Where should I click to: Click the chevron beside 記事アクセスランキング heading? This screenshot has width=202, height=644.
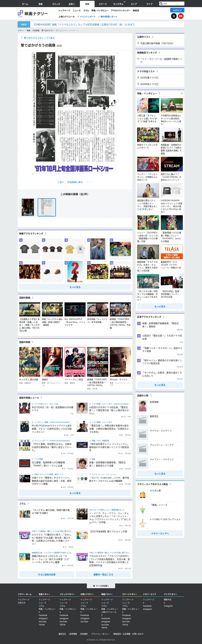pos(163,317)
